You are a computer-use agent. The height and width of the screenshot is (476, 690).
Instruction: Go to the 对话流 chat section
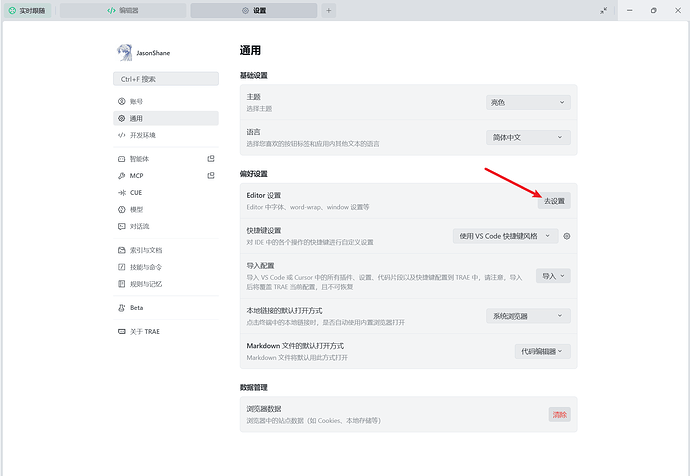point(165,226)
